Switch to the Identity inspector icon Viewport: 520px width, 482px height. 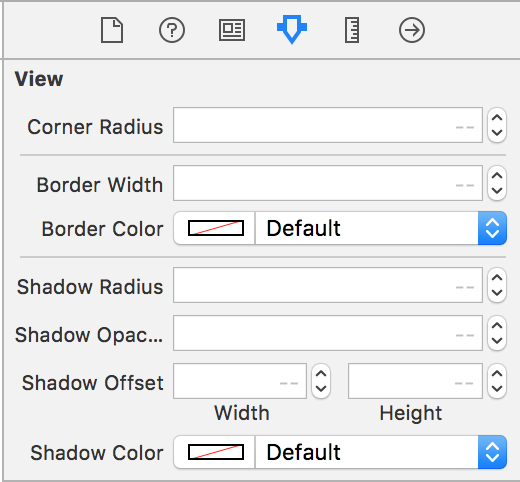pyautogui.click(x=232, y=30)
